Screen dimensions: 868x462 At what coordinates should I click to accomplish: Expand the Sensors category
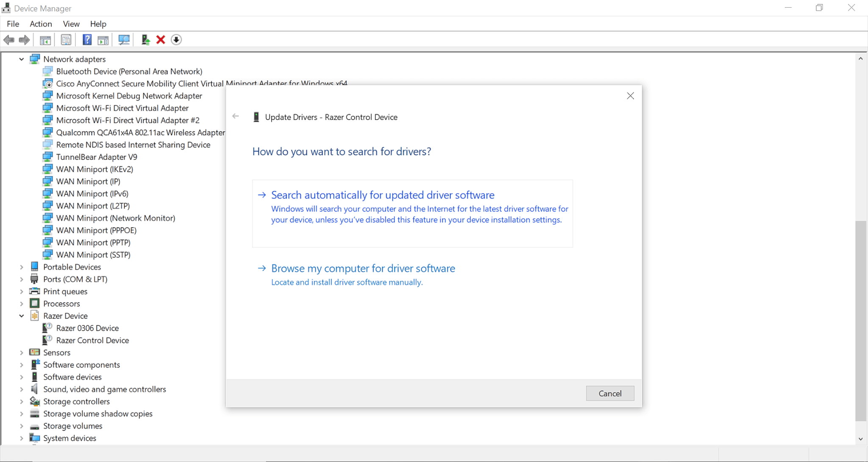pyautogui.click(x=22, y=353)
